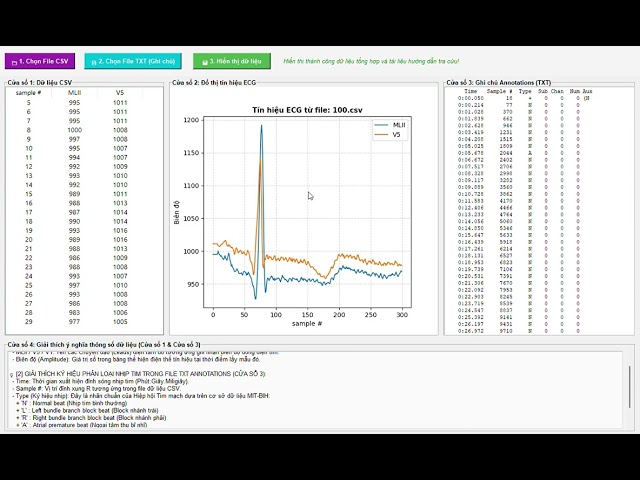
Task: Click the 'N' : Normal beat explanation line
Action: tap(72, 403)
